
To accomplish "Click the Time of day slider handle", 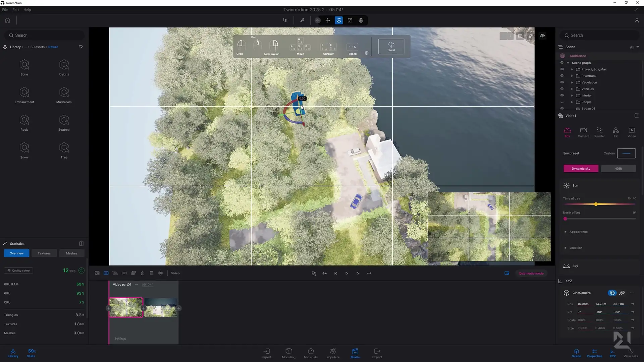I will point(596,204).
